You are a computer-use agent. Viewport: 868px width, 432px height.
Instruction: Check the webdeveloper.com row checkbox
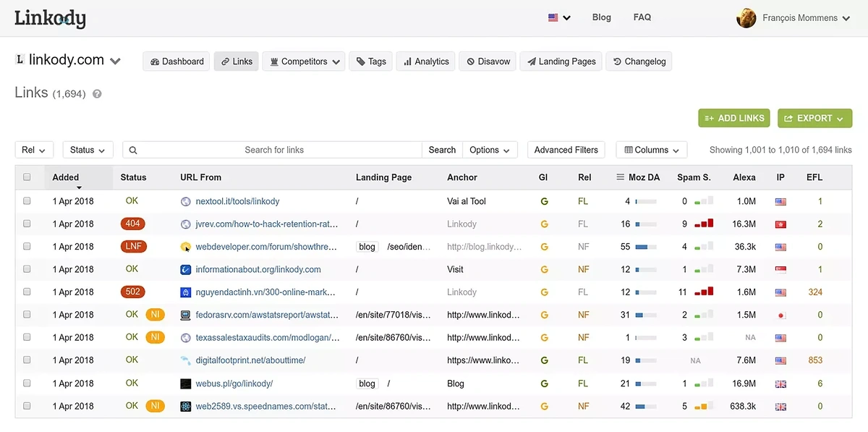click(27, 247)
